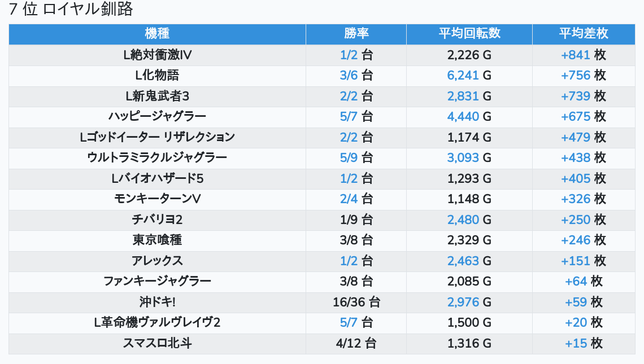Click the 平均回転数 column header
Image resolution: width=644 pixels, height=364 pixels.
pos(469,34)
